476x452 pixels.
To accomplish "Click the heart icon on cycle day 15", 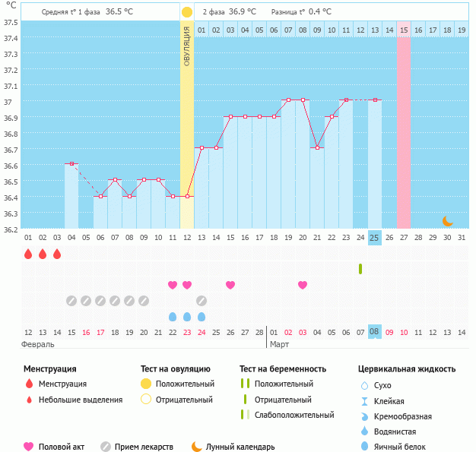I will [x=230, y=285].
